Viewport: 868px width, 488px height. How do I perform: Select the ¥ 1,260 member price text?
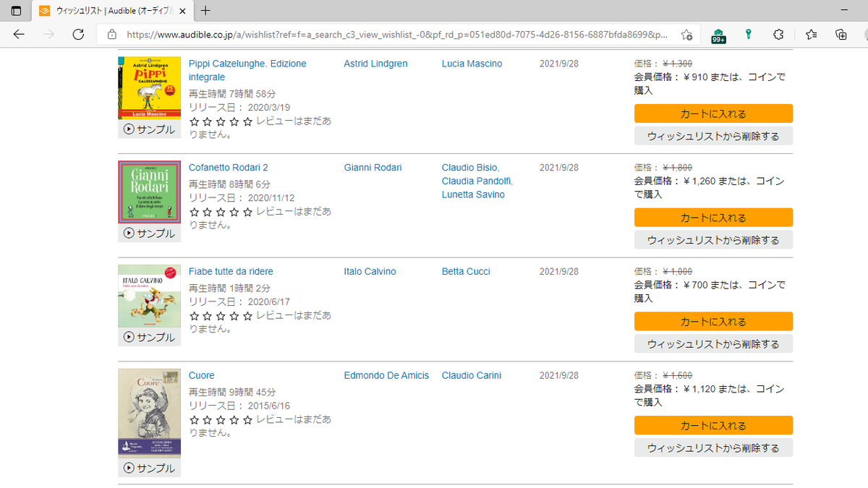(699, 181)
